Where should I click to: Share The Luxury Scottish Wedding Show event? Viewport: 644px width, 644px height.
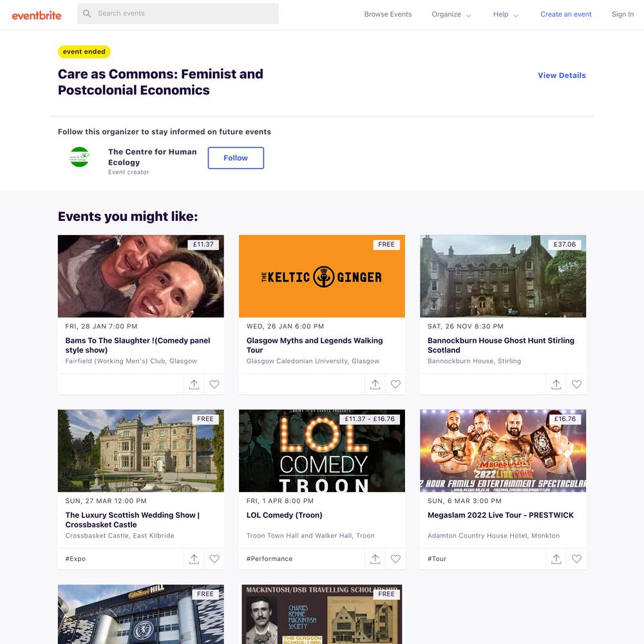pos(194,558)
